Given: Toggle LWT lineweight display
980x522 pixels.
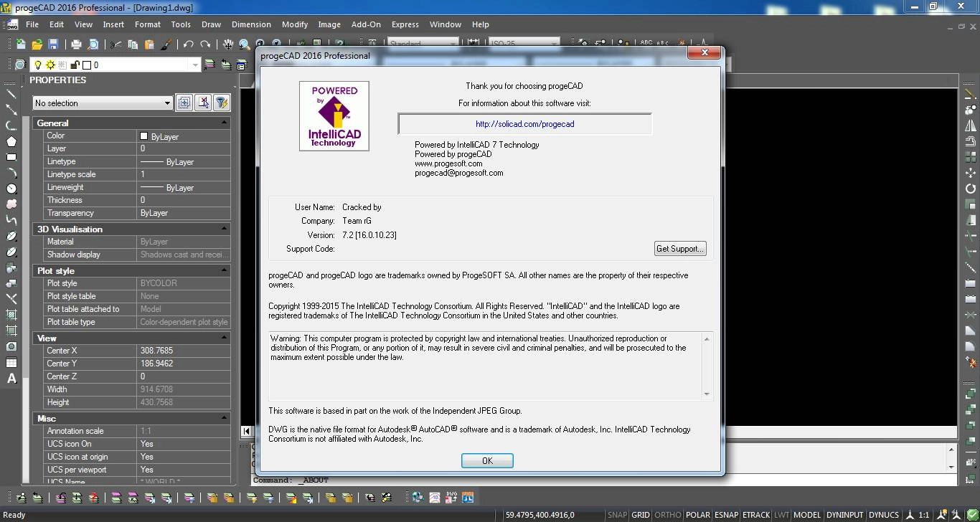Looking at the screenshot, I should pyautogui.click(x=781, y=515).
